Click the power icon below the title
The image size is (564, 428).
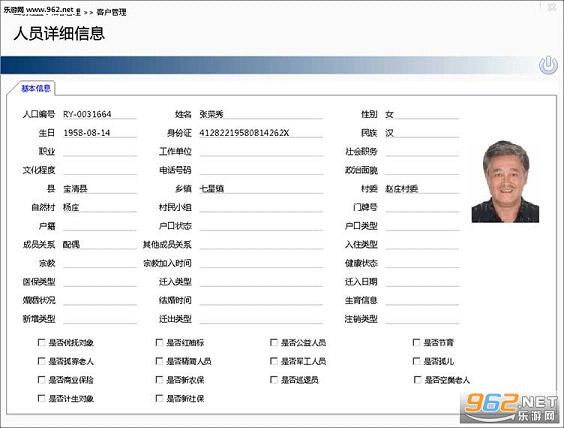tap(548, 65)
